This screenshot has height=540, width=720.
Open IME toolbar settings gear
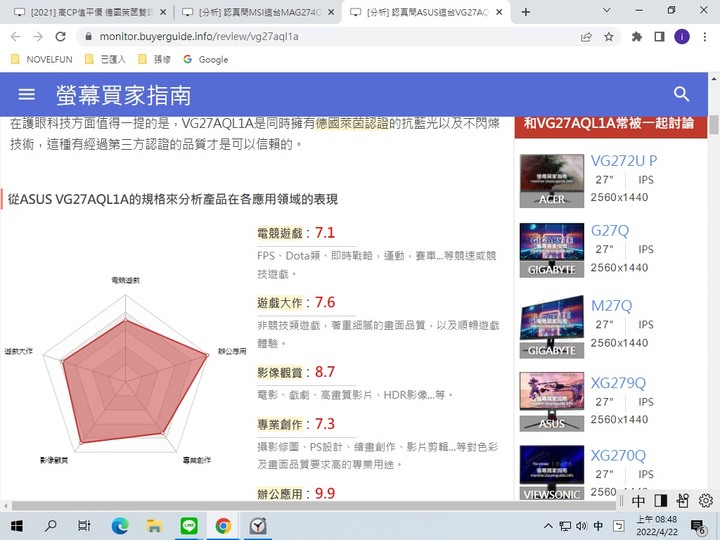[706, 501]
